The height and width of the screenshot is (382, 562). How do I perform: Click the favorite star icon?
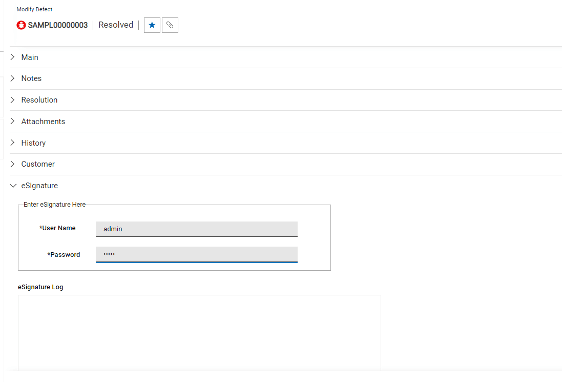coord(152,25)
